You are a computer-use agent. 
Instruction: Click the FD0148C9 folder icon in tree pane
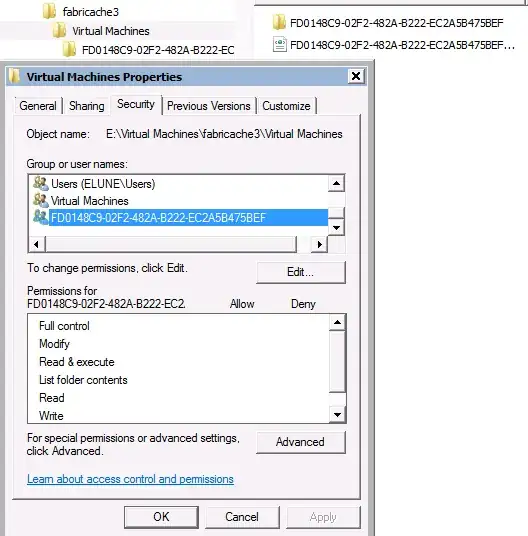click(x=69, y=50)
